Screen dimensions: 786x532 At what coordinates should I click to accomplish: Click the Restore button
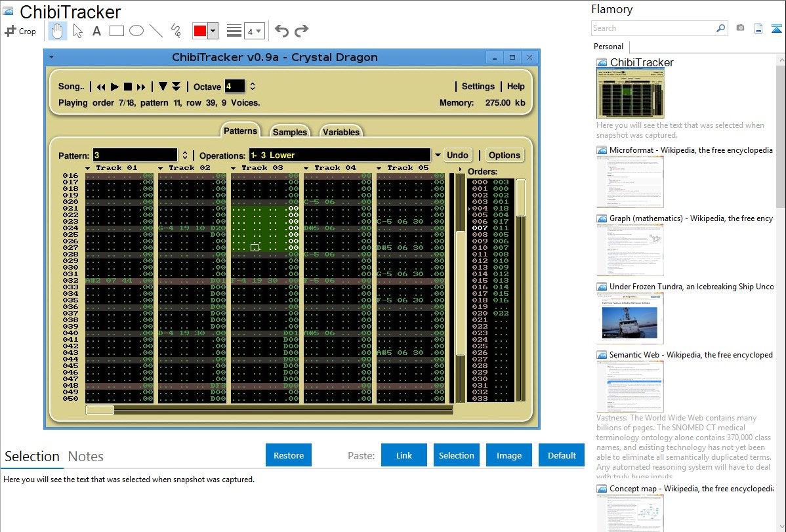pyautogui.click(x=289, y=455)
